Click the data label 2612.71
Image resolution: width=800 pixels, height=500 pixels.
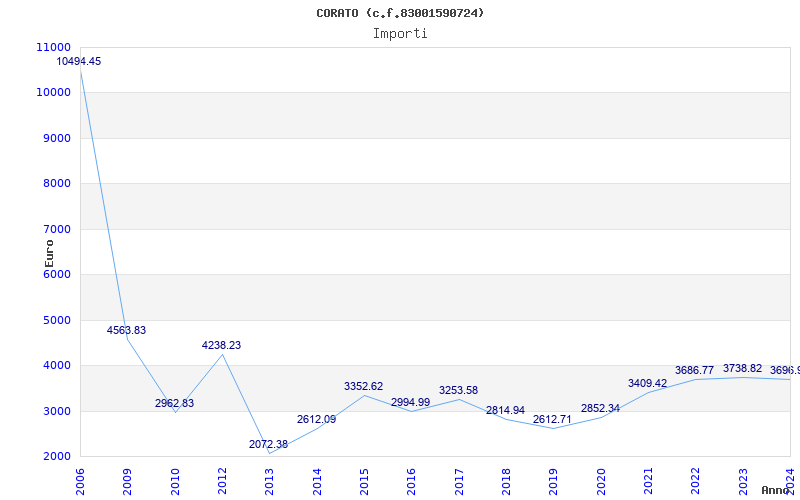point(552,419)
